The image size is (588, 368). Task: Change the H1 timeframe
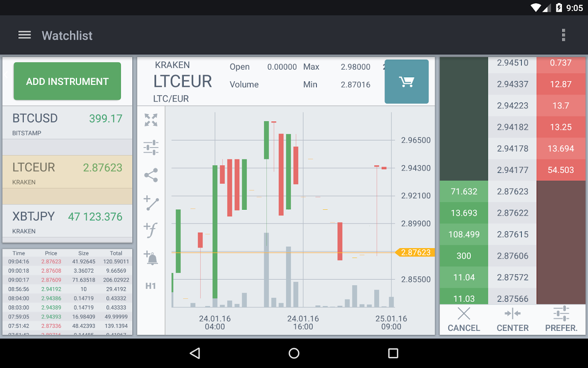pos(151,286)
